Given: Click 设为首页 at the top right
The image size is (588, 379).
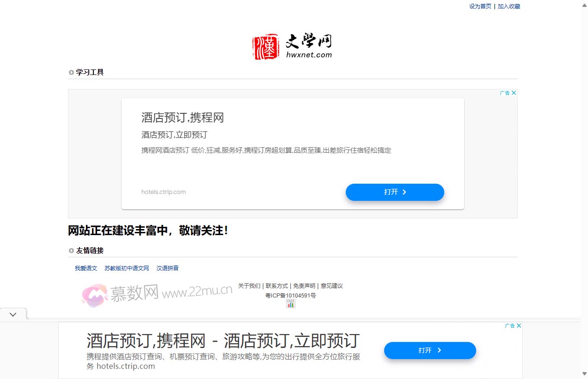Looking at the screenshot, I should (480, 6).
